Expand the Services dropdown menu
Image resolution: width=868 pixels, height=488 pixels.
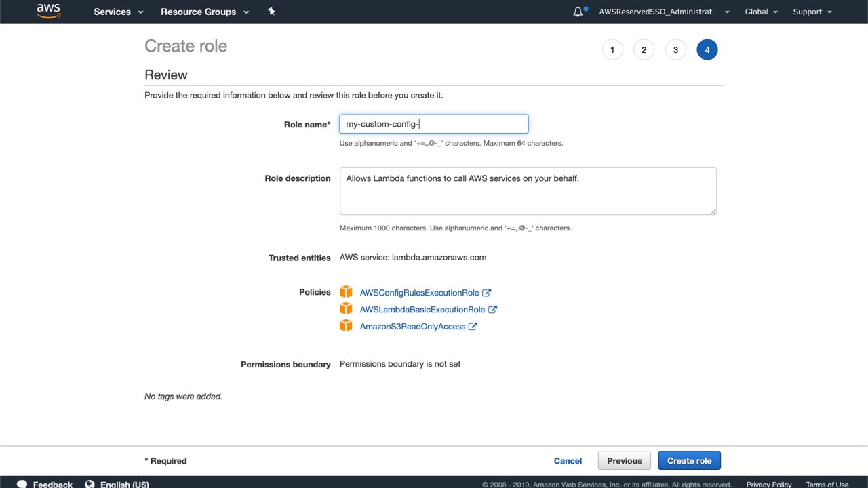[x=118, y=12]
